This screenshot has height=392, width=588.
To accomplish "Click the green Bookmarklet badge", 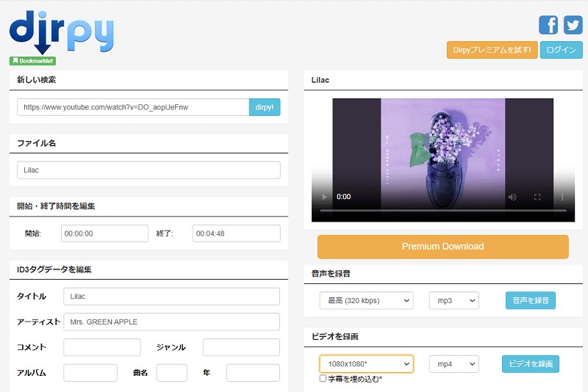I will (x=32, y=61).
